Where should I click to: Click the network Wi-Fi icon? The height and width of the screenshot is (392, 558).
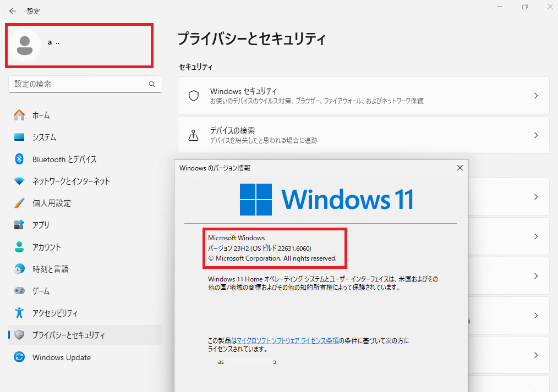pyautogui.click(x=19, y=181)
